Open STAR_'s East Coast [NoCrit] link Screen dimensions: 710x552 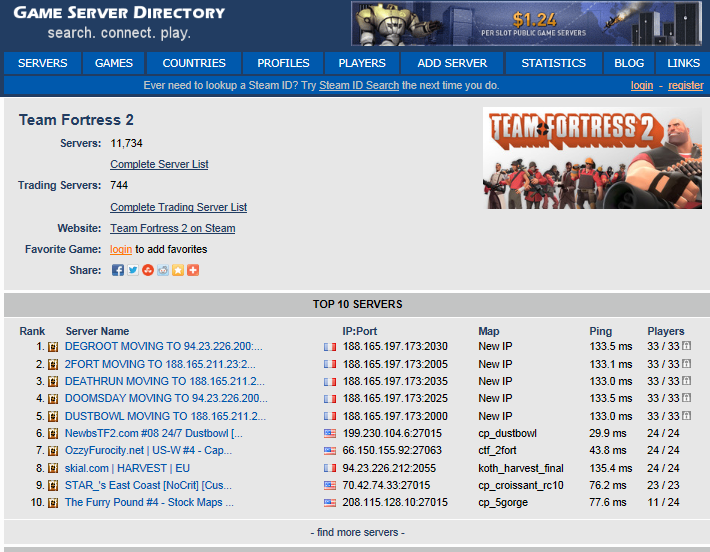pyautogui.click(x=148, y=485)
